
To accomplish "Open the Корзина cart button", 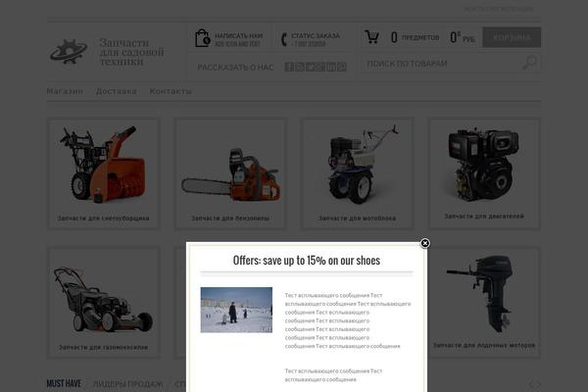I will pyautogui.click(x=512, y=37).
